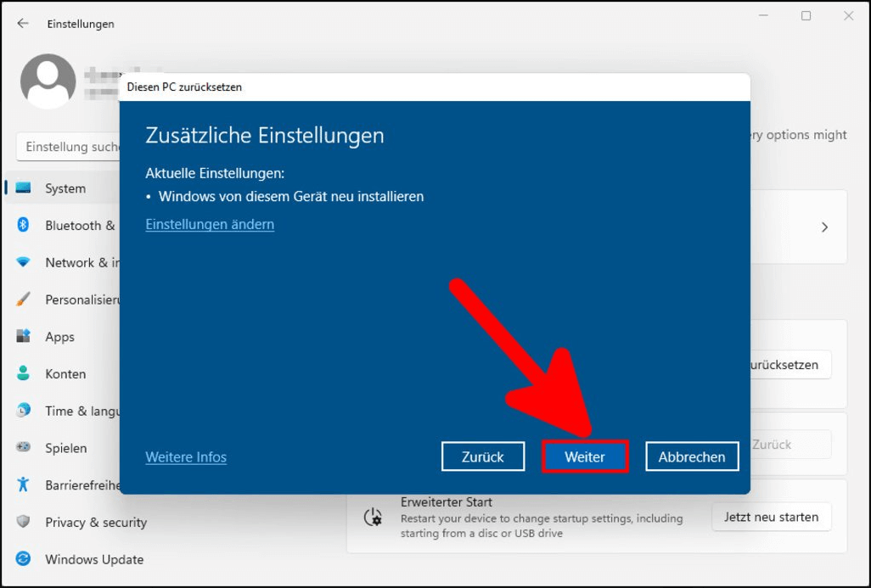871x588 pixels.
Task: Open the Einstellungen ändern link
Action: pyautogui.click(x=209, y=224)
